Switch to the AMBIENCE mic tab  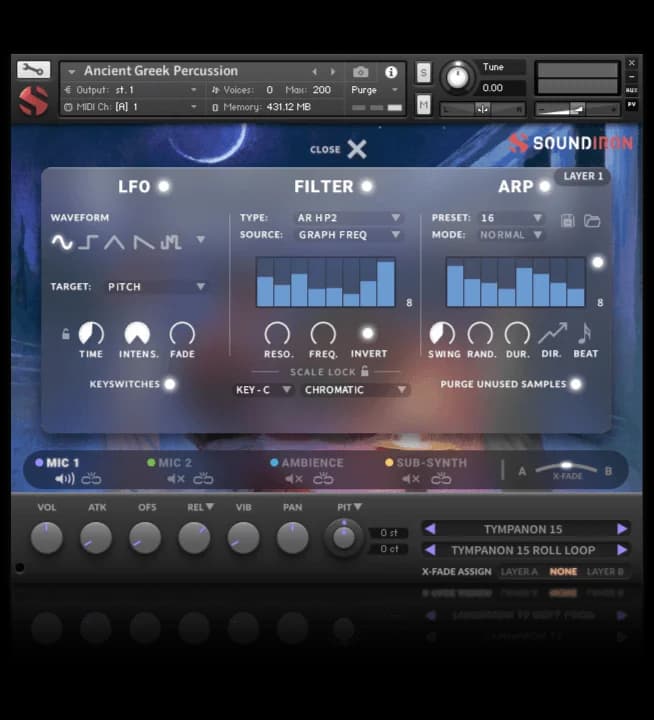311,463
